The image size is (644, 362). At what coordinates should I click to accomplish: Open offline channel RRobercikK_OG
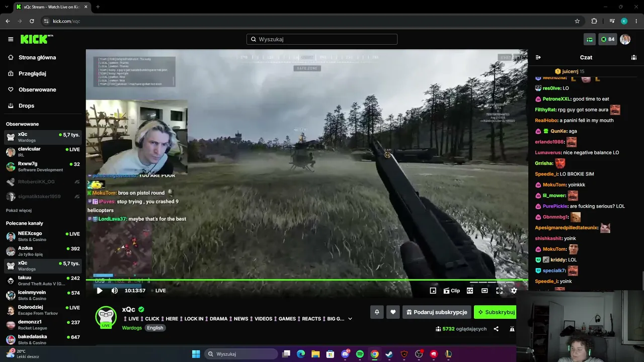pyautogui.click(x=43, y=182)
